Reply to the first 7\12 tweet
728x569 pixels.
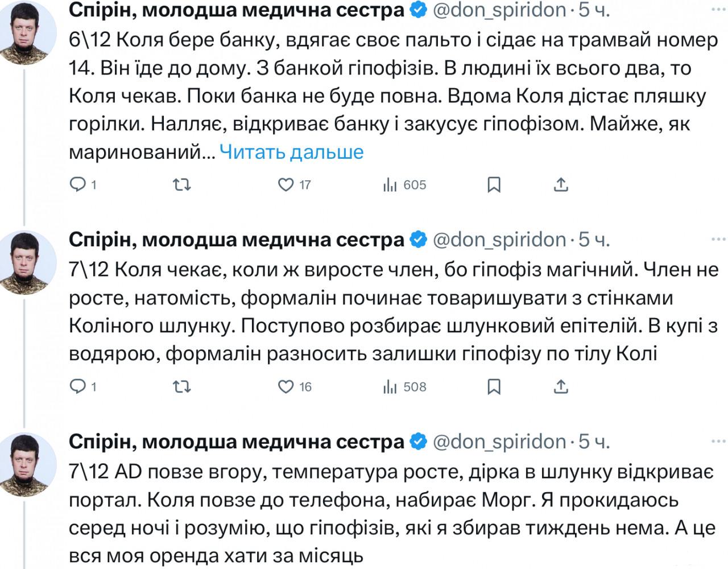pyautogui.click(x=77, y=387)
